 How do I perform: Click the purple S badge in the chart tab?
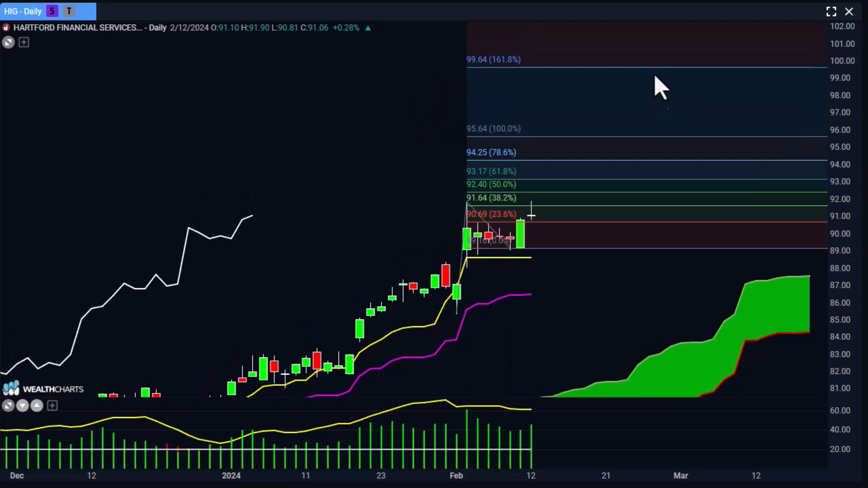pos(52,11)
